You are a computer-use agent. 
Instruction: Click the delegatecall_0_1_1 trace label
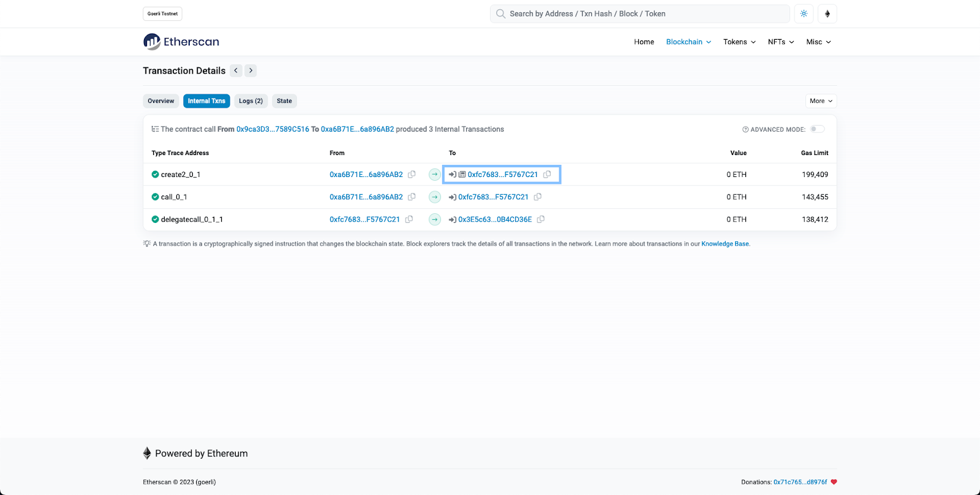click(192, 219)
